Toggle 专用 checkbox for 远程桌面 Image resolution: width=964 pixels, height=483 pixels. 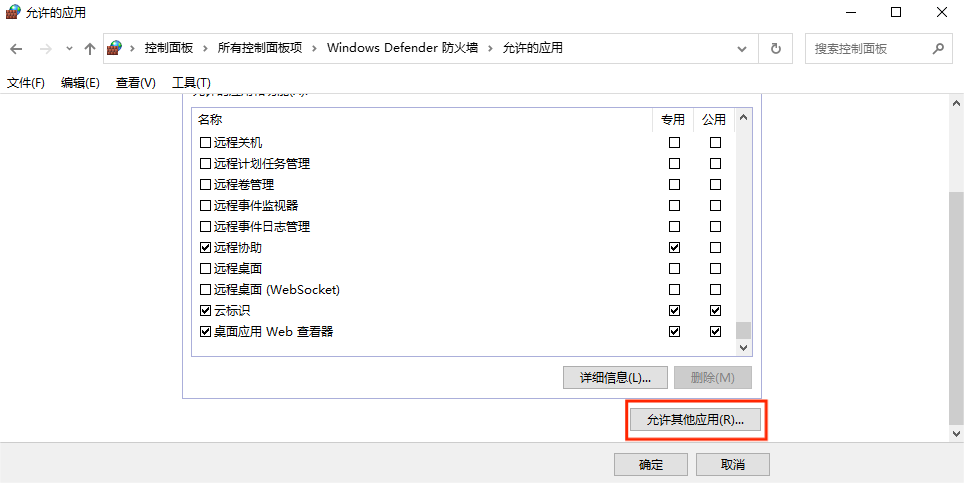pyautogui.click(x=674, y=269)
